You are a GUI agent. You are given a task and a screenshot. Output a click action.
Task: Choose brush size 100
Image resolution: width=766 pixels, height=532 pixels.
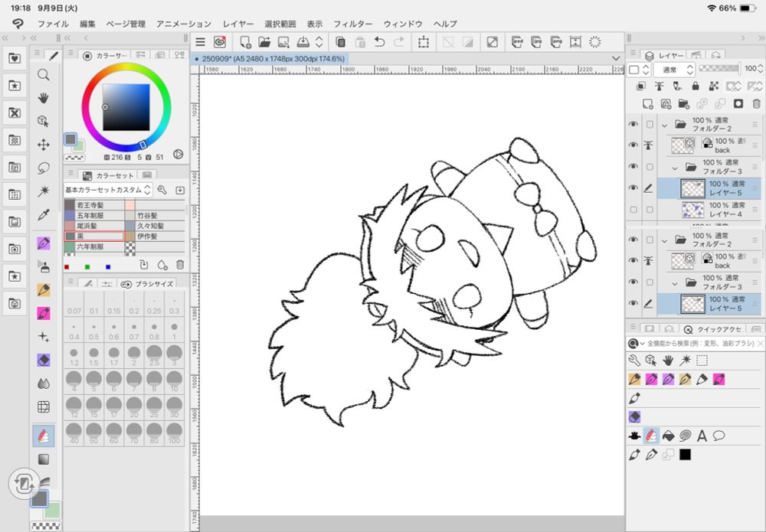pos(174,433)
